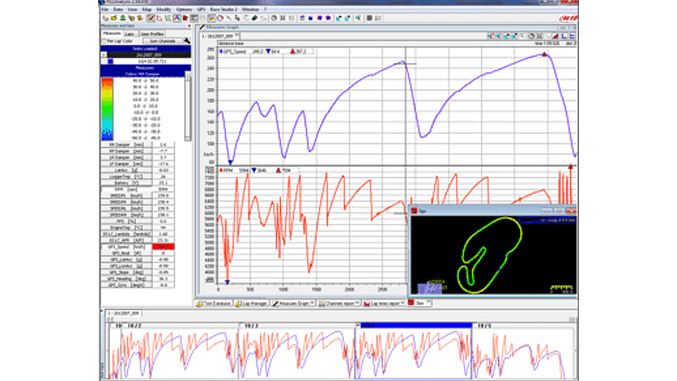
Task: Open the Gps tab at bottom
Action: [x=420, y=303]
